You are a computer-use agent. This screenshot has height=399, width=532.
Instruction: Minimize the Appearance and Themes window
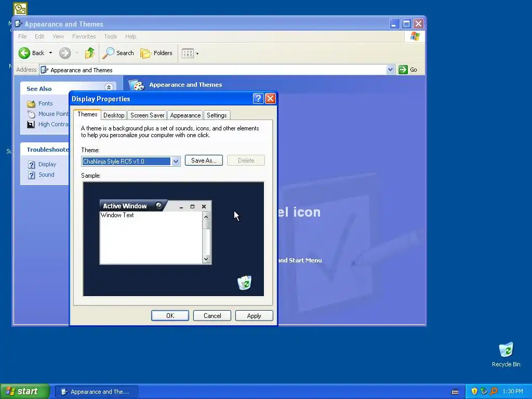tap(394, 24)
